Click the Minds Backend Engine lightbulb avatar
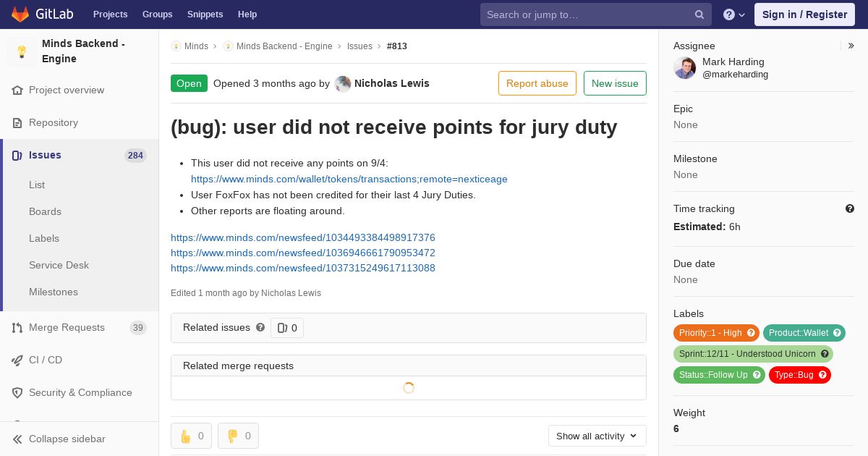The height and width of the screenshot is (456, 868). pyautogui.click(x=22, y=51)
